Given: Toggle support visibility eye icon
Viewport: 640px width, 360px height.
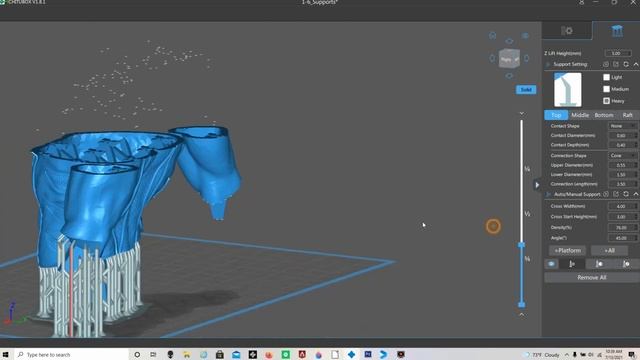Looking at the screenshot, I should [x=551, y=264].
